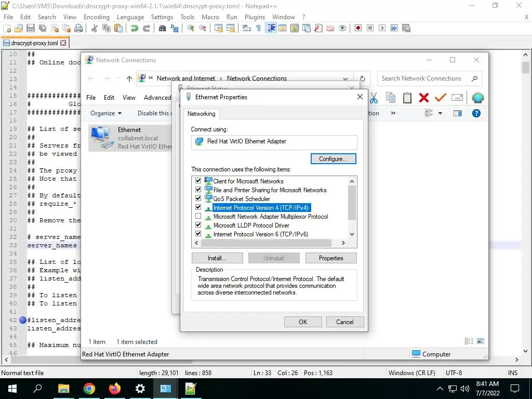
Task: Expand the breadcrumb double chevron before Network and Internet
Action: [x=151, y=78]
